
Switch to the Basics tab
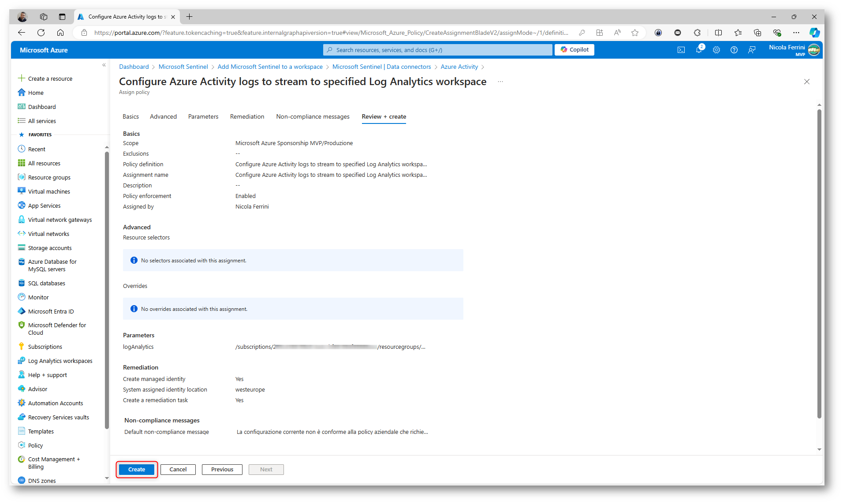point(131,116)
